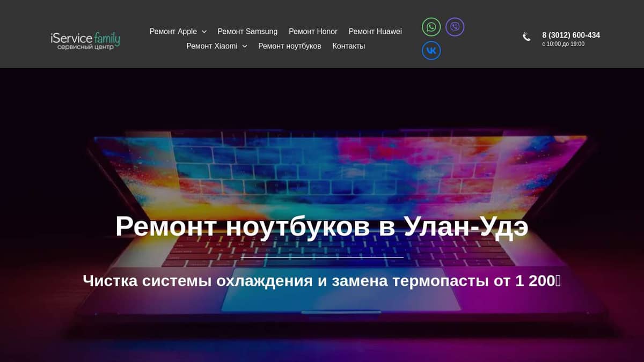The height and width of the screenshot is (362, 644).
Task: Click the headline Ремонт ноутбуков в Улан-Удэ
Action: (322, 226)
